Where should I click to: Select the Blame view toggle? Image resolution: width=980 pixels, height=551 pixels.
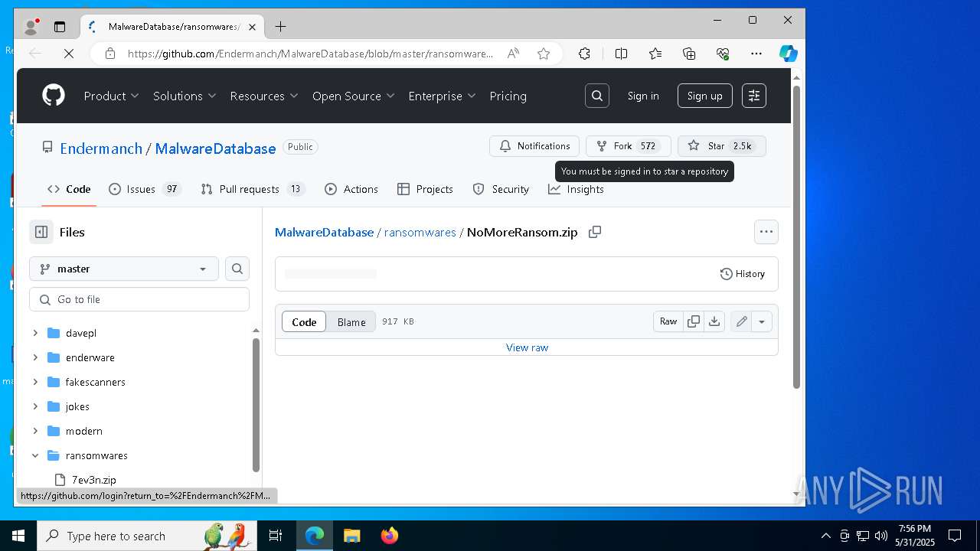click(x=351, y=322)
